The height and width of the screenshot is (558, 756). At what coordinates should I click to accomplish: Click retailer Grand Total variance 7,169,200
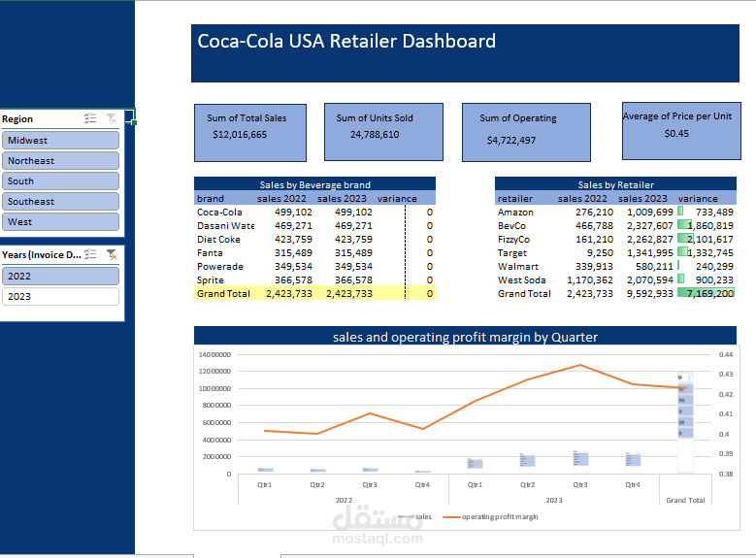click(x=707, y=293)
